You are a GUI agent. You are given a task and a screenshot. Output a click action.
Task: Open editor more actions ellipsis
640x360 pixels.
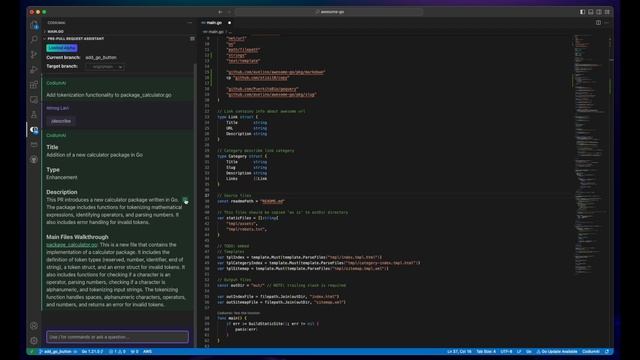[x=607, y=23]
